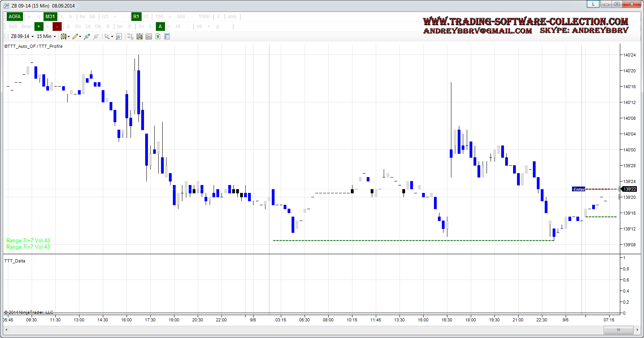The height and width of the screenshot is (338, 644).
Task: Open the indicators chart icon
Action: [149, 36]
